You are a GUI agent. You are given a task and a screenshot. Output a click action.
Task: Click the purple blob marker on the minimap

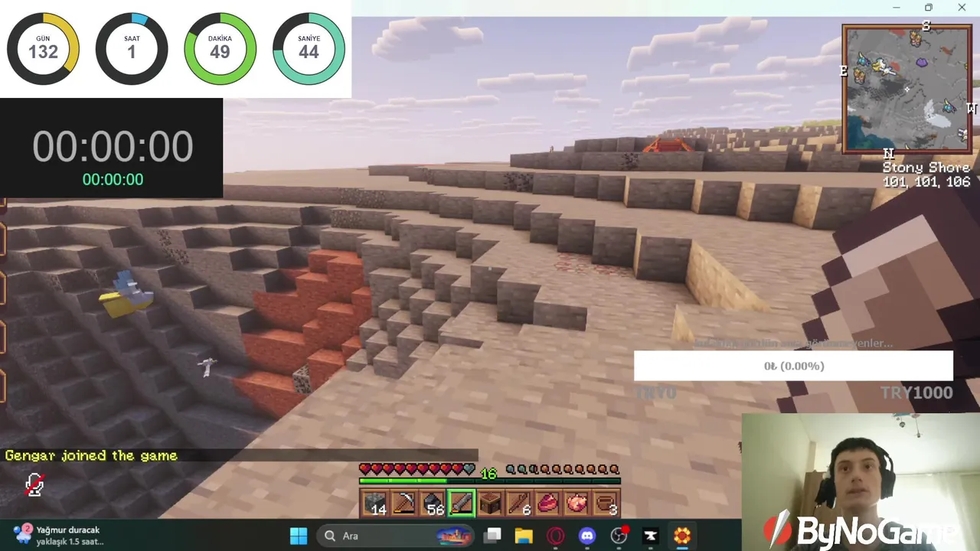[922, 61]
